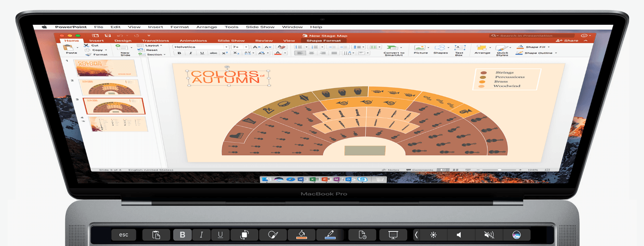Click the Clear Formatting eraser icon

pyautogui.click(x=281, y=47)
